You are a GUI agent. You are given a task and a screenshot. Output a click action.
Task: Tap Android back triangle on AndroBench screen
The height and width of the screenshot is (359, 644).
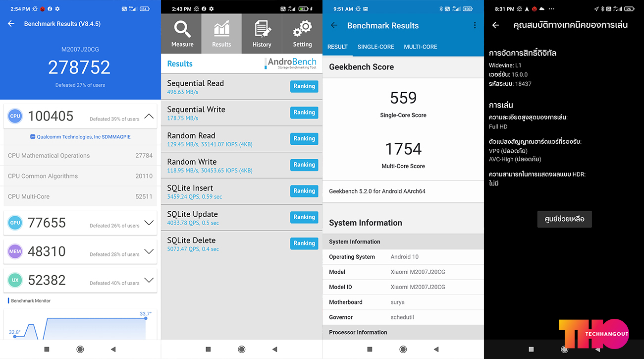coord(275,349)
